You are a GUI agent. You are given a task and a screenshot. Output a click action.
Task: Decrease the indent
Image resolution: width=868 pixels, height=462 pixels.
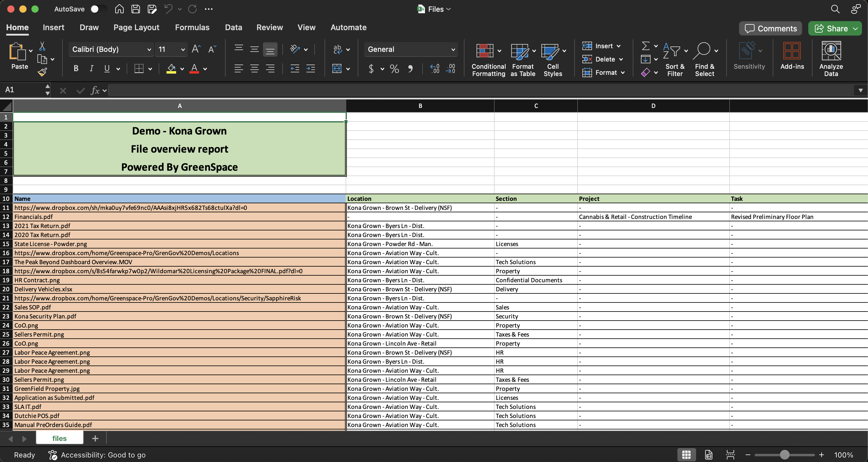[295, 69]
